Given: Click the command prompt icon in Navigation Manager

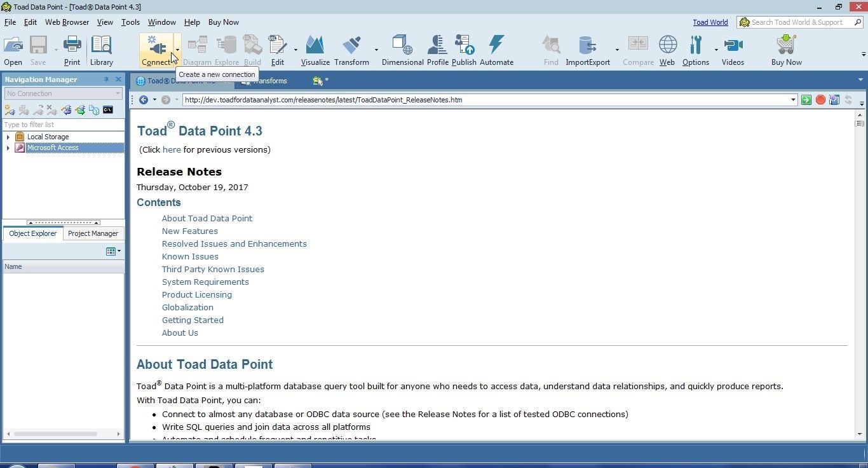Looking at the screenshot, I should pos(108,110).
